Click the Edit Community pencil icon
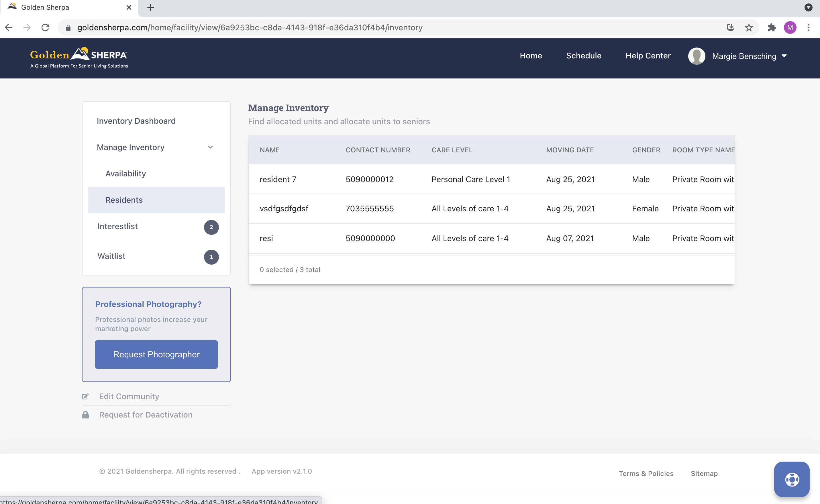820x504 pixels. tap(85, 396)
